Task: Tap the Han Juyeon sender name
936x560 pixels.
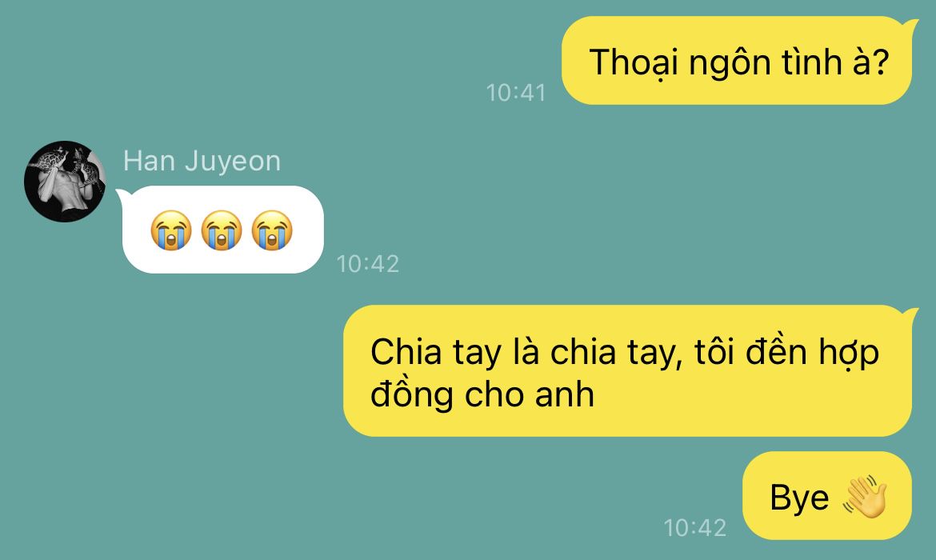Action: 202,161
